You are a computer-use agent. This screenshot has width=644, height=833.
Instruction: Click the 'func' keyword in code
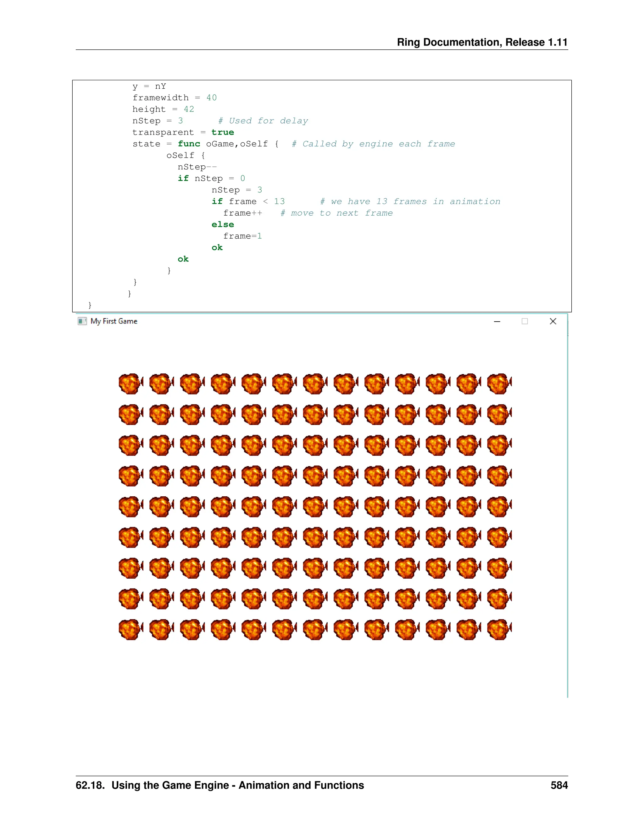189,144
